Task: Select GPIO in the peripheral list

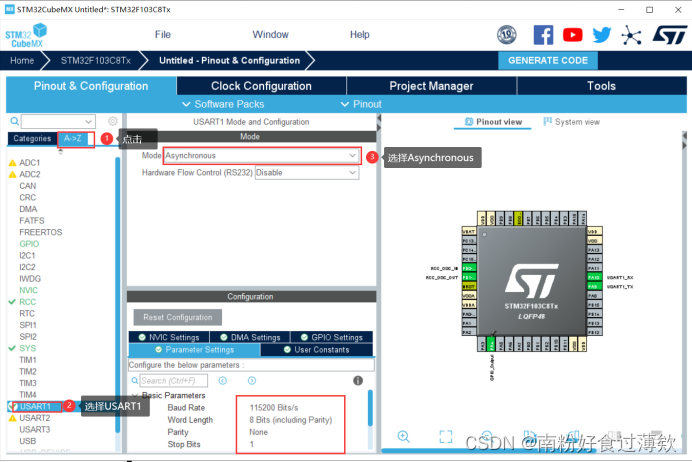Action: click(29, 244)
